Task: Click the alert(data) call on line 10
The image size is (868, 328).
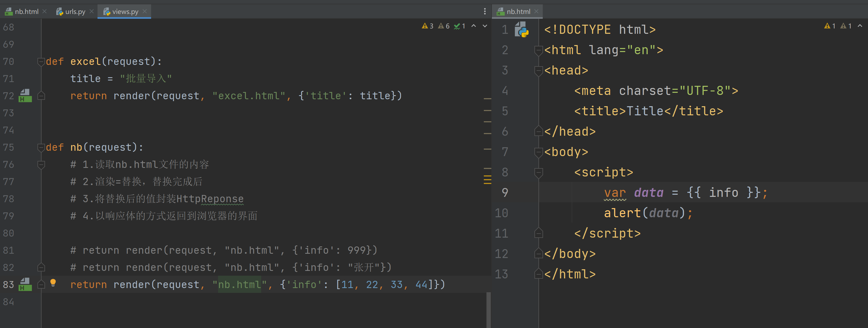Action: (645, 213)
